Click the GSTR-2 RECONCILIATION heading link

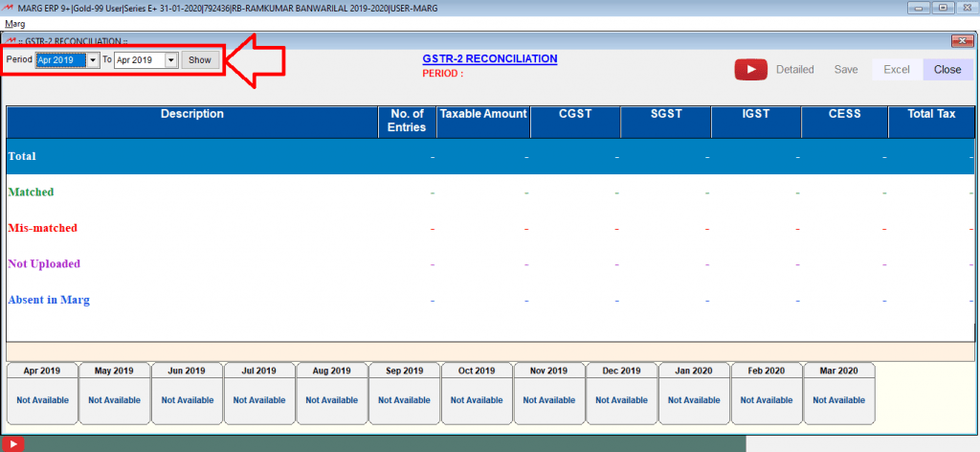click(489, 58)
